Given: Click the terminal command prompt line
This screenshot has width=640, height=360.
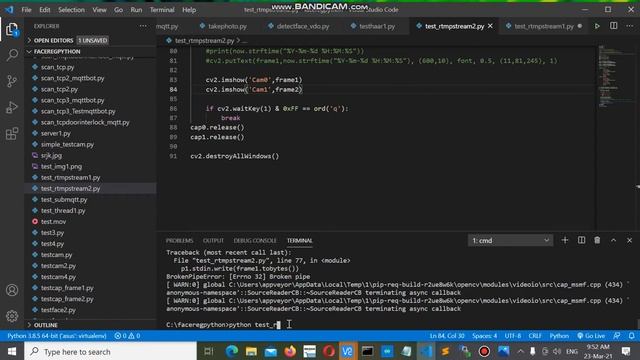Looking at the screenshot, I should (x=224, y=325).
